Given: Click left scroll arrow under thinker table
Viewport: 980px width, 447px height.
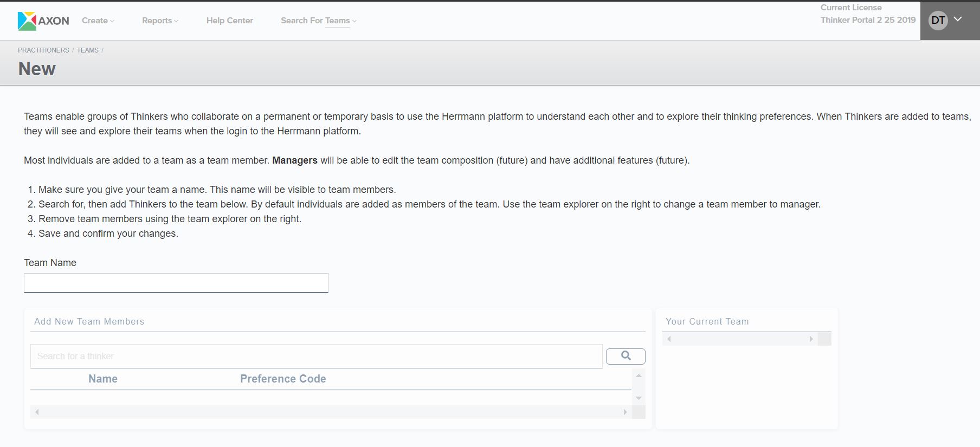Looking at the screenshot, I should pos(37,412).
